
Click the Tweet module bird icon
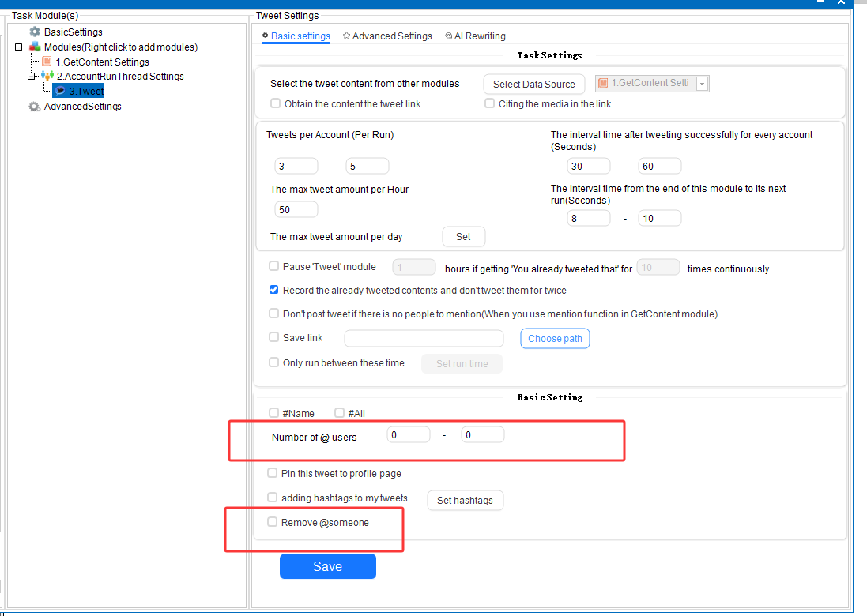click(60, 91)
